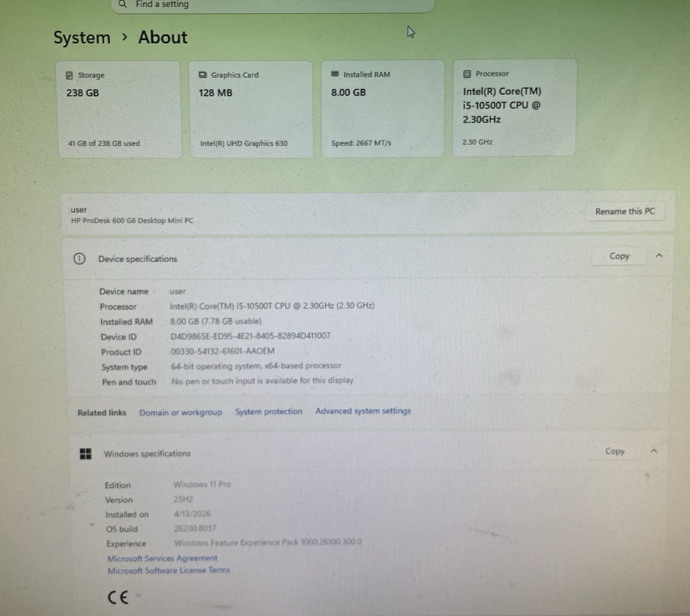The image size is (690, 616).
Task: Copy the Windows specifications
Action: tap(615, 451)
